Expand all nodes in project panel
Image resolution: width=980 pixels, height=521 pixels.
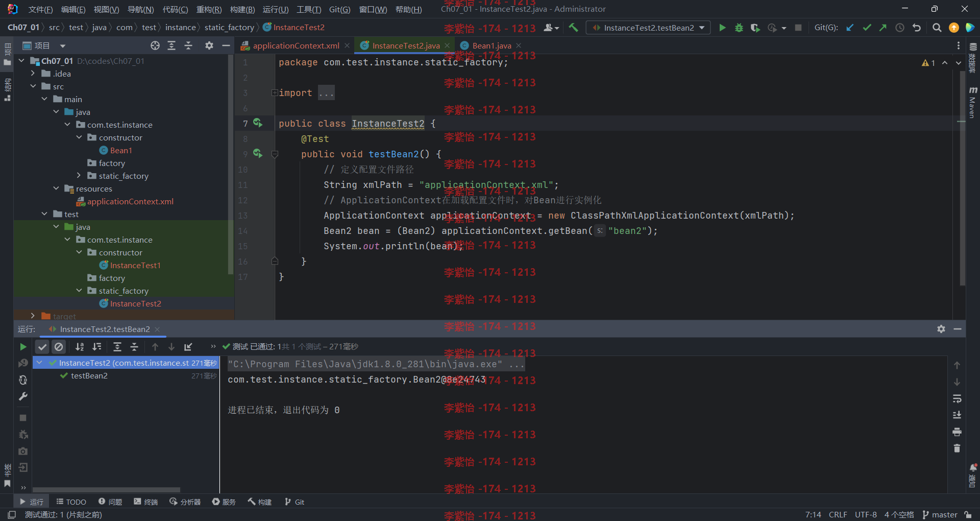click(x=171, y=45)
